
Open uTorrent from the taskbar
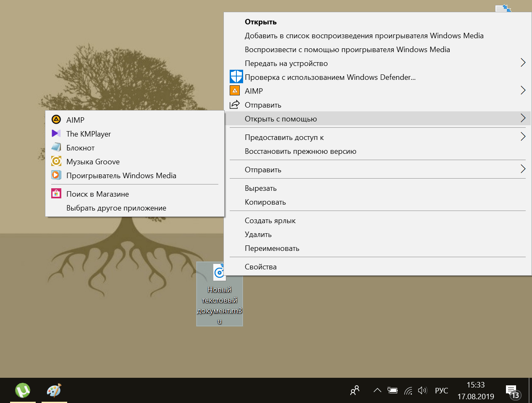coord(23,390)
